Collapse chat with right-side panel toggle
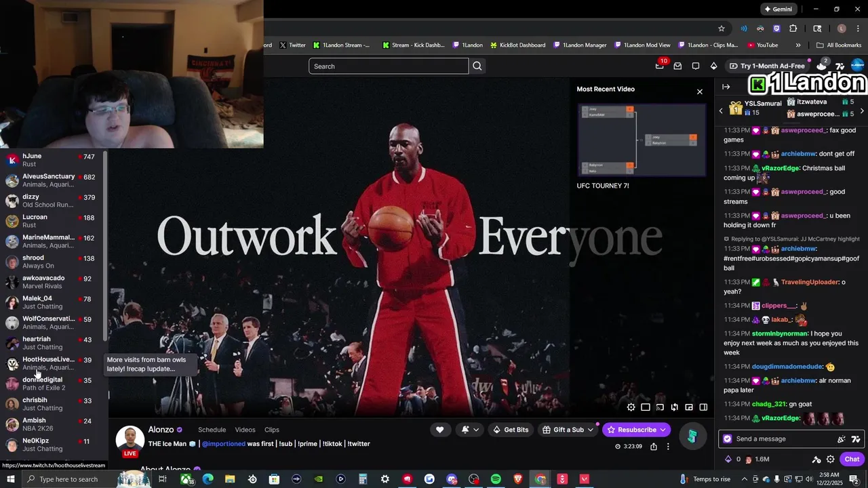 (703, 407)
